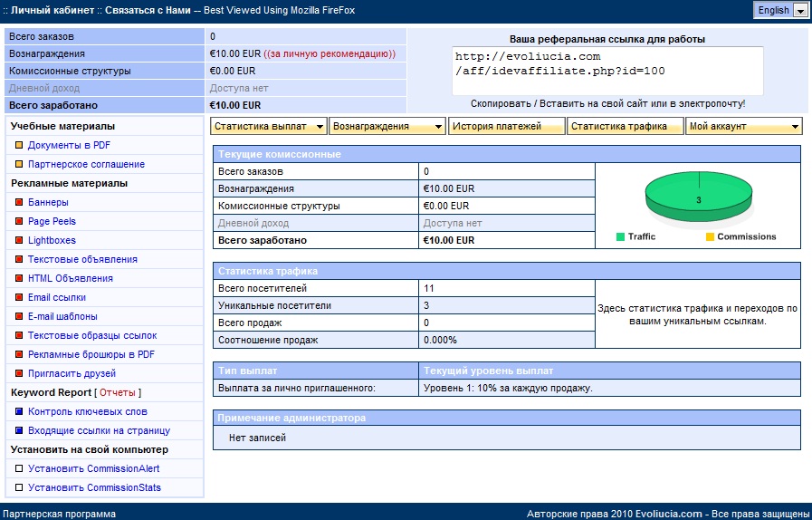Viewport: 812px width, 520px height.
Task: Expand the Вознаграждения dropdown menu
Action: tap(387, 127)
